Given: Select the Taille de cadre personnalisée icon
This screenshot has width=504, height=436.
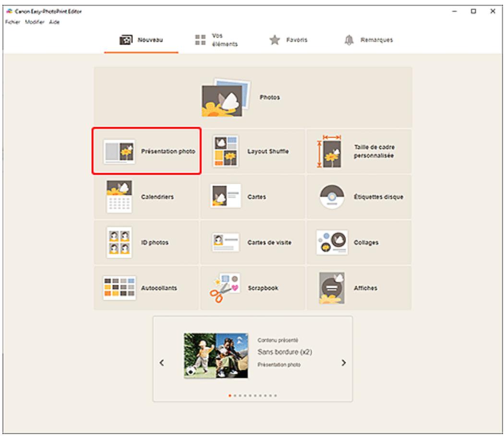Looking at the screenshot, I should [x=329, y=152].
